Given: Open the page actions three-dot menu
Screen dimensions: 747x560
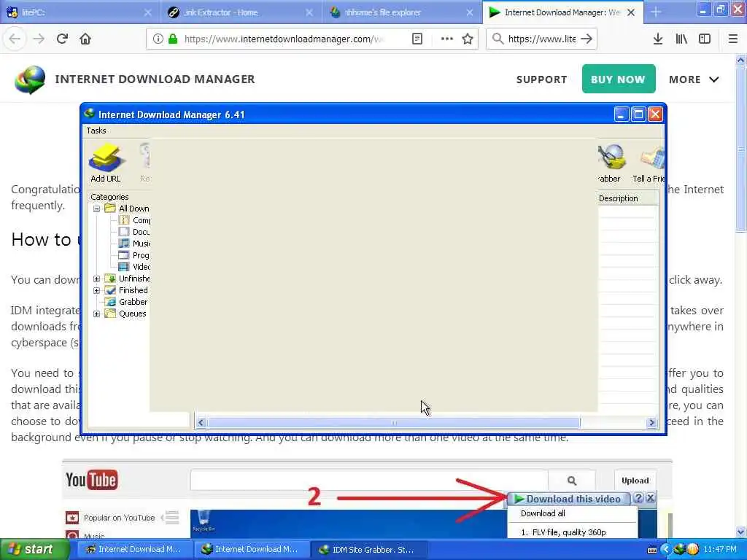Looking at the screenshot, I should coord(447,39).
